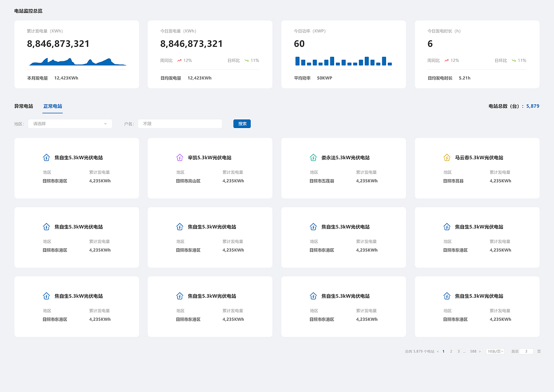Click the 今日发电时长 value 6
554x392 pixels.
tap(430, 44)
